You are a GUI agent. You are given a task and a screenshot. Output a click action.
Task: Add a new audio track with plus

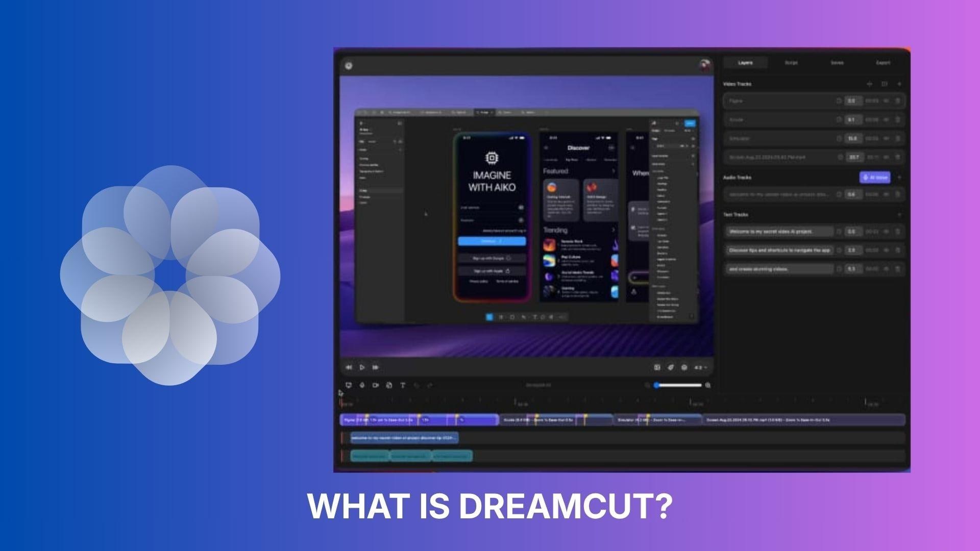(x=899, y=177)
